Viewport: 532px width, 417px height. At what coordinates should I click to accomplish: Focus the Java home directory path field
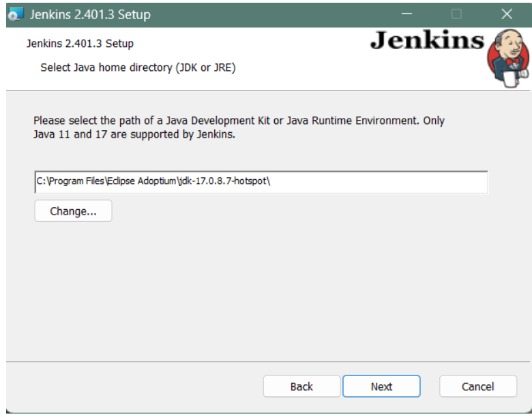point(261,182)
